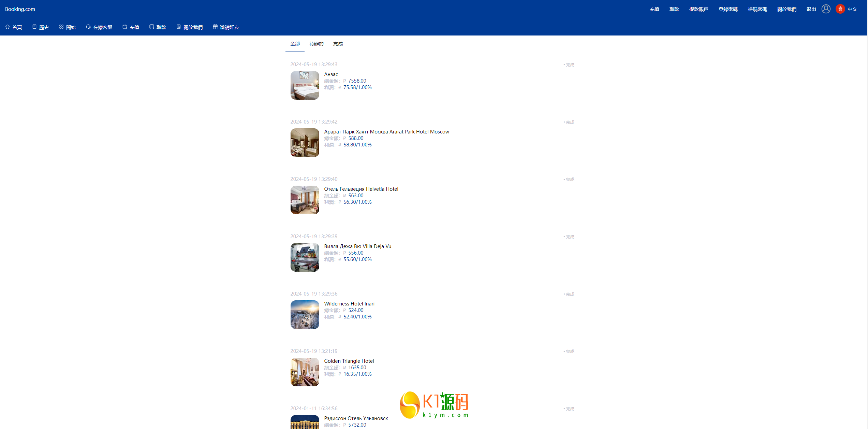The image size is (868, 429).
Task: Click the 充值 wallet icon in navbar
Action: (x=125, y=27)
